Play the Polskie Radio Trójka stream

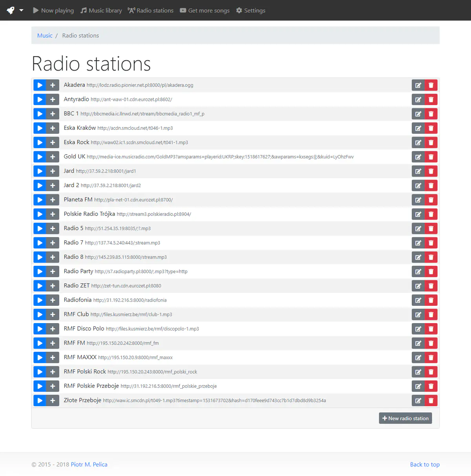coord(40,214)
